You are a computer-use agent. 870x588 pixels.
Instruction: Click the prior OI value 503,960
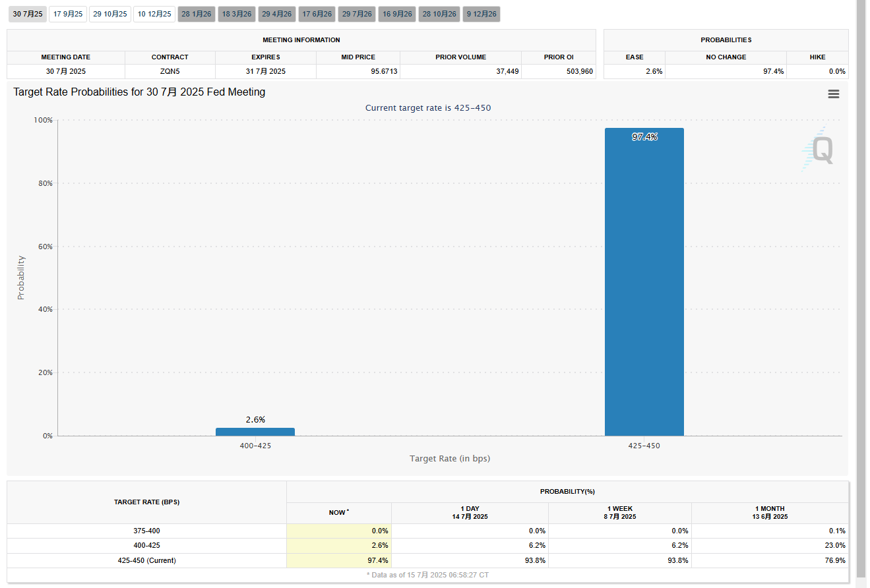[x=580, y=71]
